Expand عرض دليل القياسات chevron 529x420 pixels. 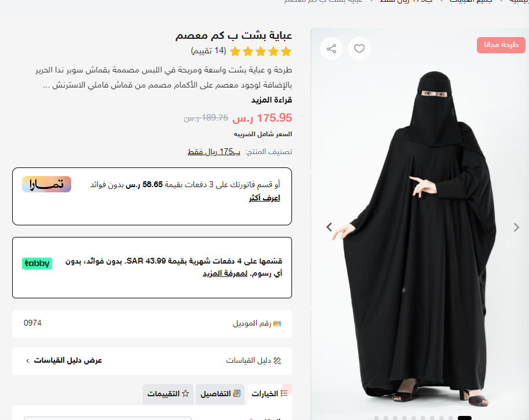(28, 361)
